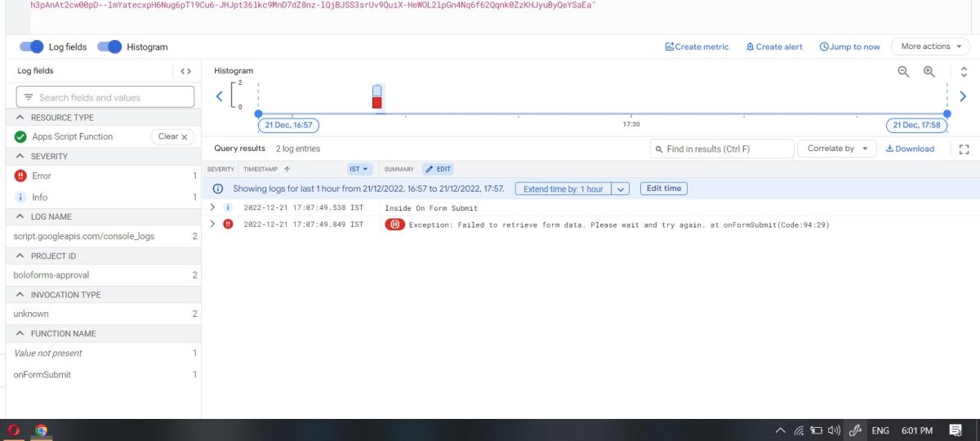980x441 pixels.
Task: Open the Wi-Fi network tray icon
Action: 799,430
